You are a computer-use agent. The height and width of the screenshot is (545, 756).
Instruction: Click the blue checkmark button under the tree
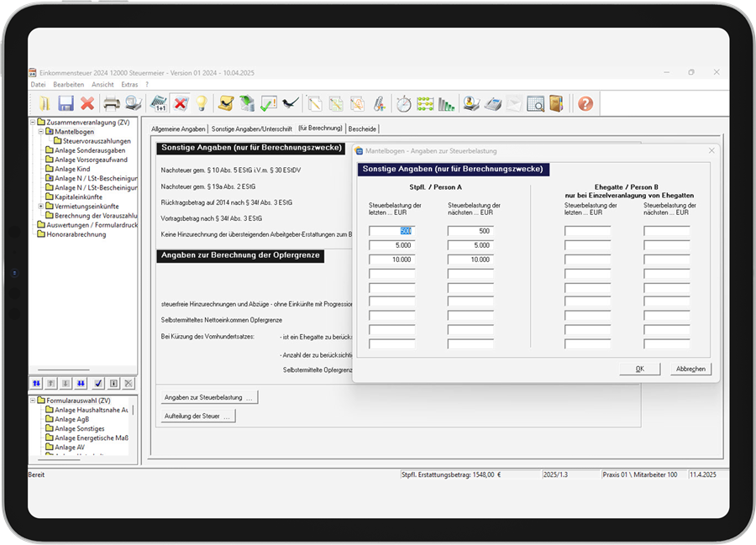(98, 384)
